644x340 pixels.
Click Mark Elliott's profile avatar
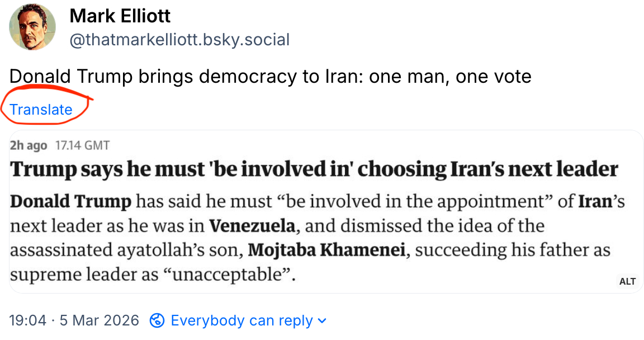tap(32, 27)
